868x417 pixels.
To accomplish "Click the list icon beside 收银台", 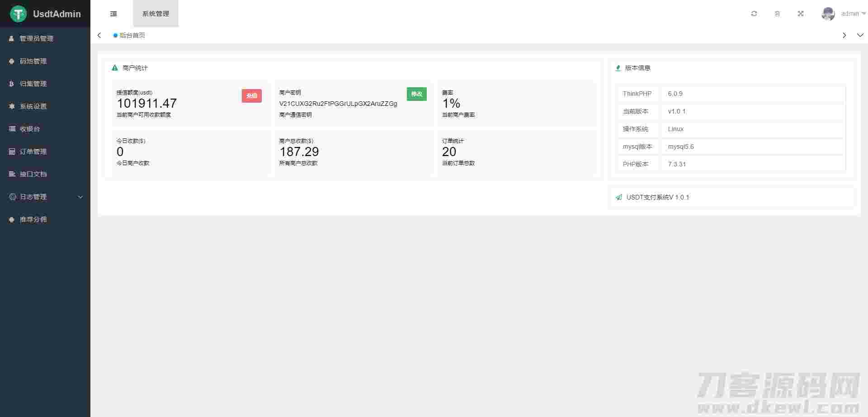I will click(12, 129).
